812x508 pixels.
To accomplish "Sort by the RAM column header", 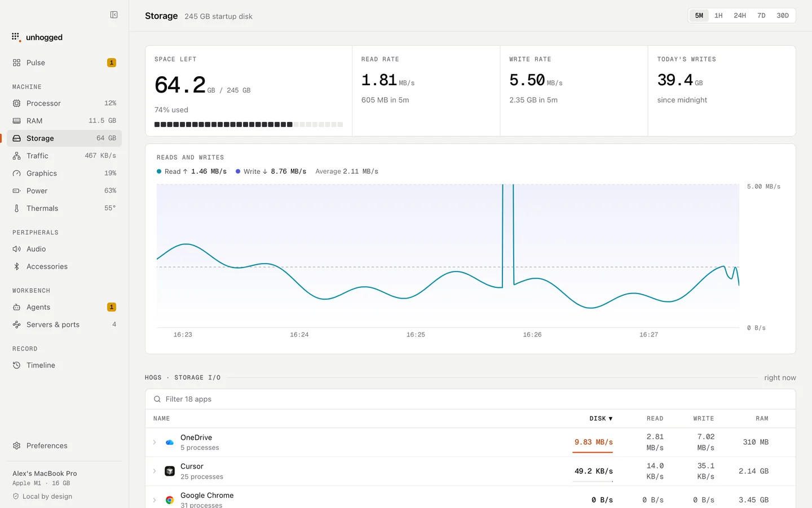I will 762,419.
